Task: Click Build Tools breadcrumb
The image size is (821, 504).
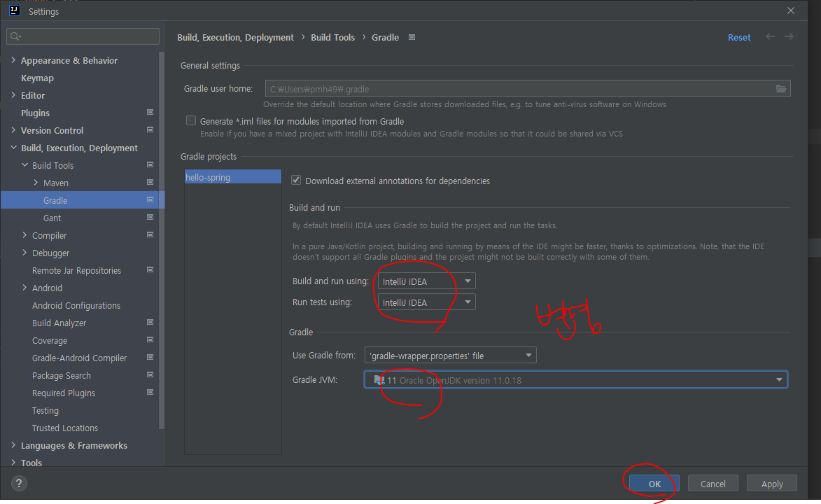Action: [332, 37]
